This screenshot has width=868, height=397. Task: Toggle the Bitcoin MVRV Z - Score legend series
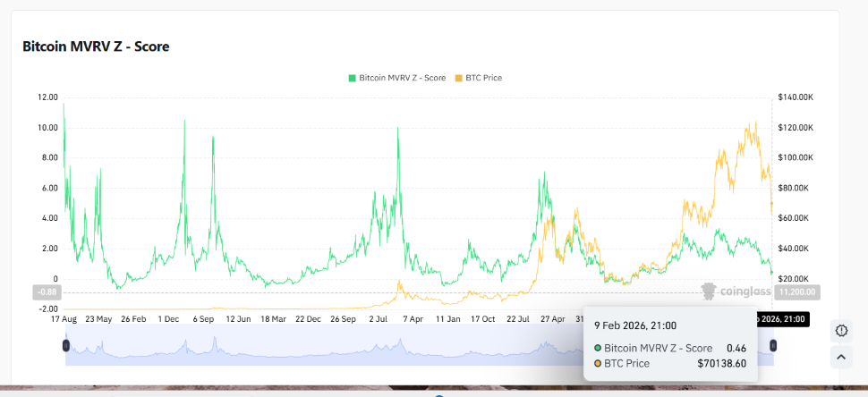pos(397,78)
